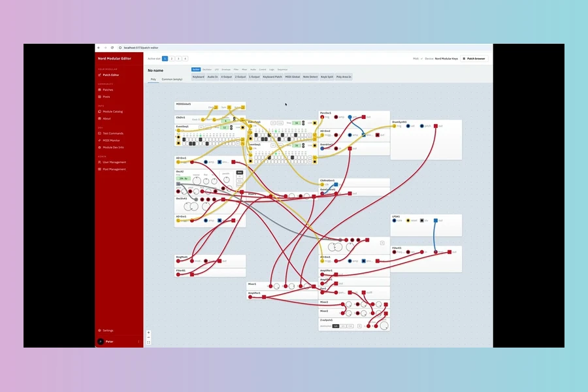Switch to the Common (empty) tab
Viewport: 588px width, 392px height.
point(172,79)
